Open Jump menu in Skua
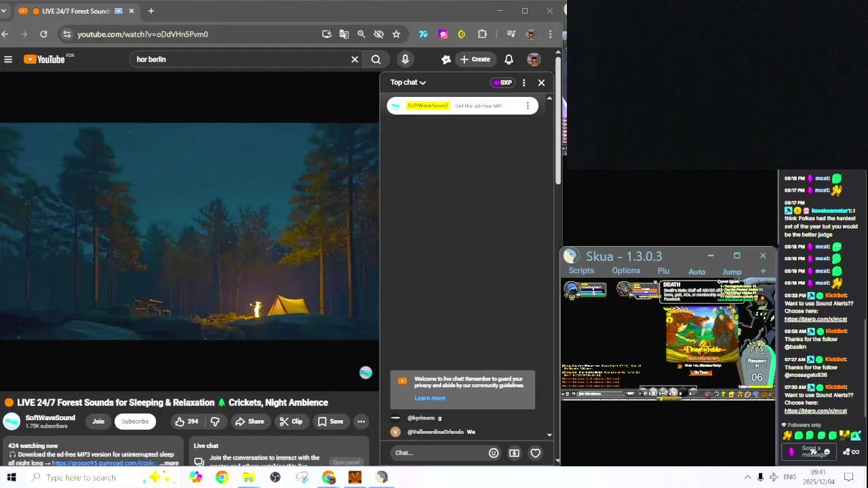The width and height of the screenshot is (868, 488). [732, 272]
